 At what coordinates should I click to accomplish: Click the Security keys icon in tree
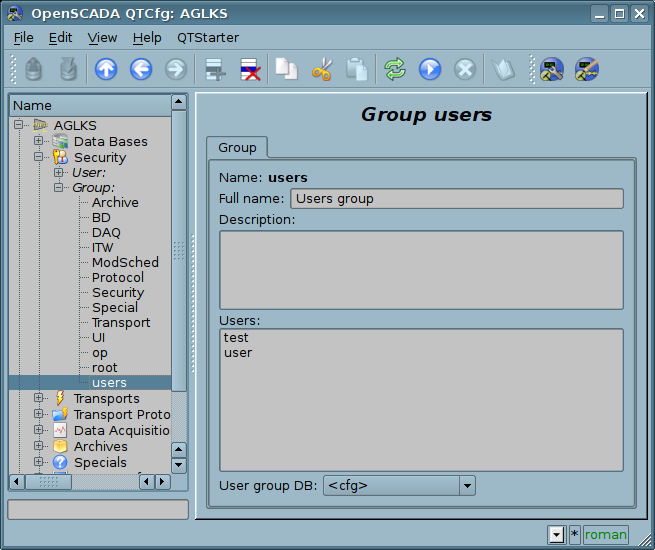60,157
